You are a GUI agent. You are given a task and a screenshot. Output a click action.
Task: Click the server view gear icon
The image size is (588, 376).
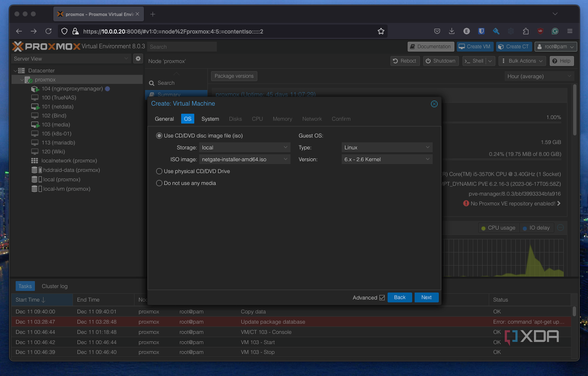(138, 58)
